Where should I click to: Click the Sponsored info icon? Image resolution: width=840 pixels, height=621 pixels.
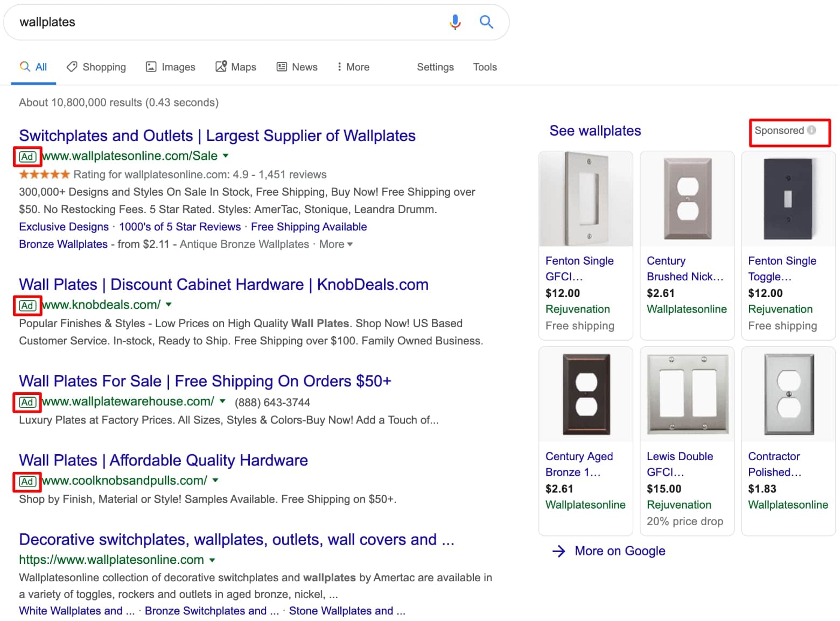coord(812,130)
